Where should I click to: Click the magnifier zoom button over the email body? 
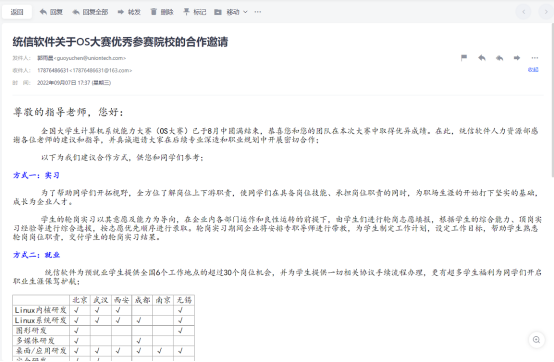click(x=536, y=340)
